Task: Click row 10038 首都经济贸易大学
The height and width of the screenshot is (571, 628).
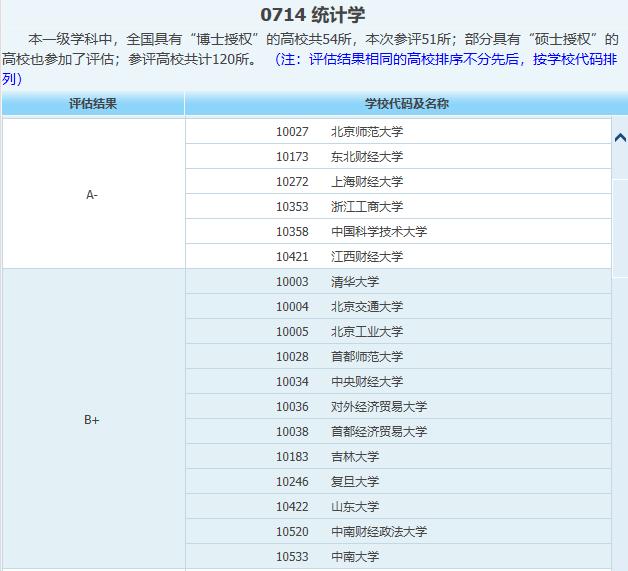Action: click(398, 431)
